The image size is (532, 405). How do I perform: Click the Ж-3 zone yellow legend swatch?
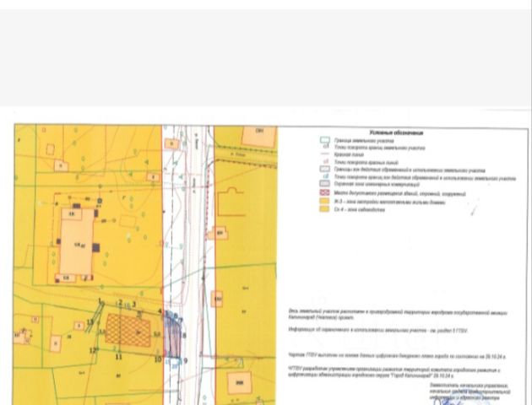pyautogui.click(x=325, y=202)
